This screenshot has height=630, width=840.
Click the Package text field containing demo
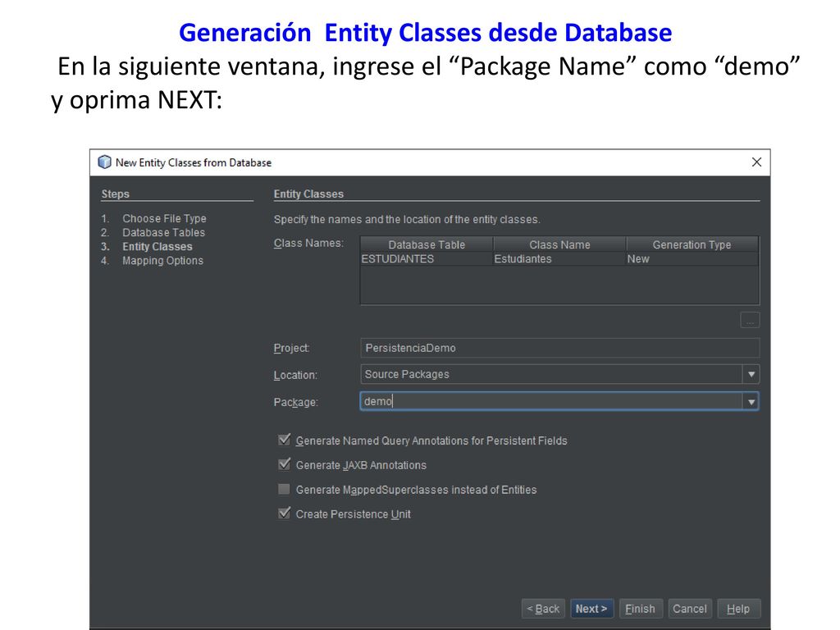551,401
